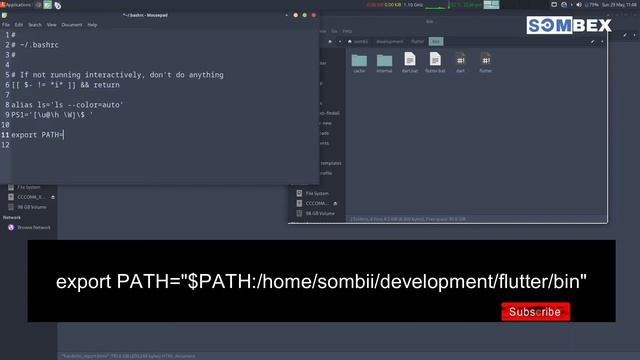The height and width of the screenshot is (360, 640).
Task: Select File System in left background window
Action: point(24,187)
